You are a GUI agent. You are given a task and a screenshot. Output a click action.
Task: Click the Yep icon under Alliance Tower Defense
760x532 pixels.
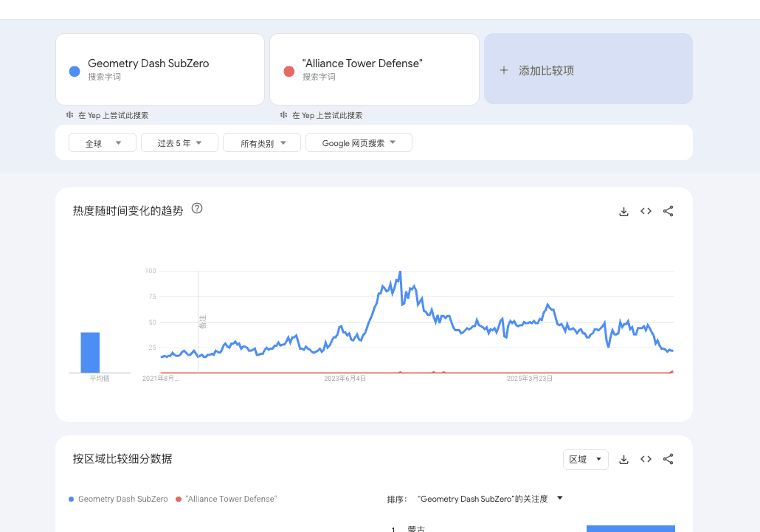[x=283, y=115]
